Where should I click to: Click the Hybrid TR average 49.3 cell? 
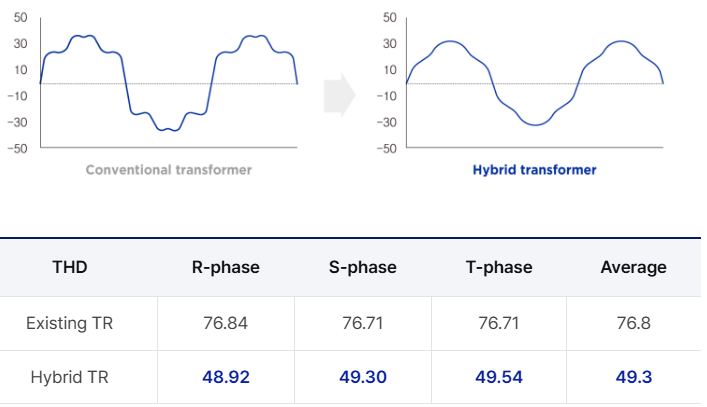tap(634, 377)
